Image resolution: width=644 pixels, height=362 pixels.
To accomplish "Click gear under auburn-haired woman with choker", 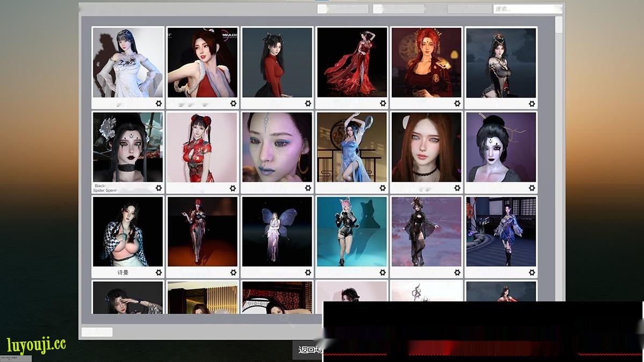I will [457, 188].
